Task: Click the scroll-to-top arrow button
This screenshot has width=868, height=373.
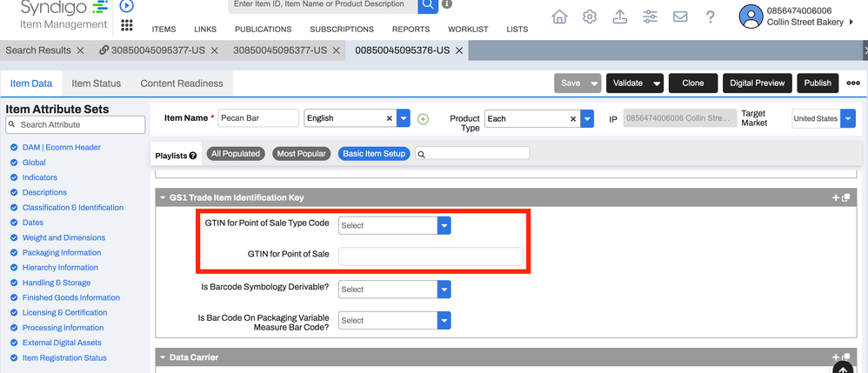Action: point(843,369)
